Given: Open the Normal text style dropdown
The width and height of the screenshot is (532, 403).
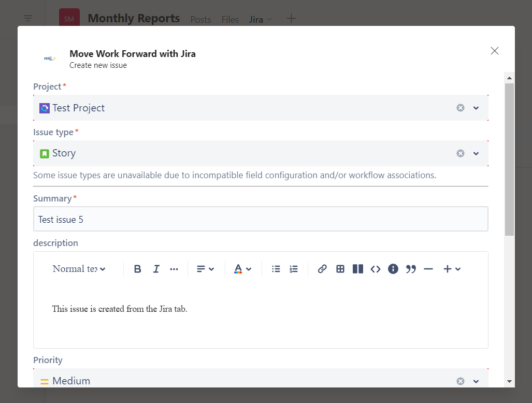Looking at the screenshot, I should pos(79,269).
